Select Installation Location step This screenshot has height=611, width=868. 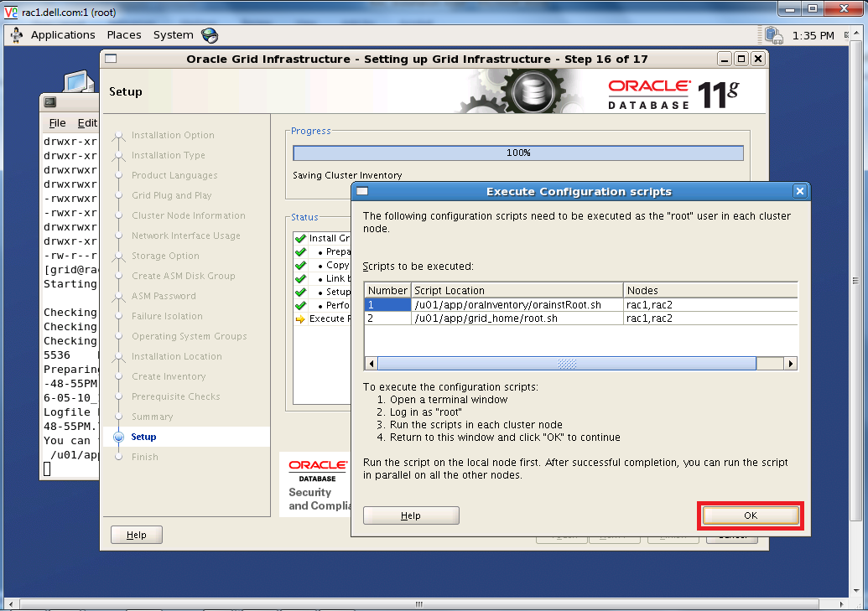[x=177, y=356]
